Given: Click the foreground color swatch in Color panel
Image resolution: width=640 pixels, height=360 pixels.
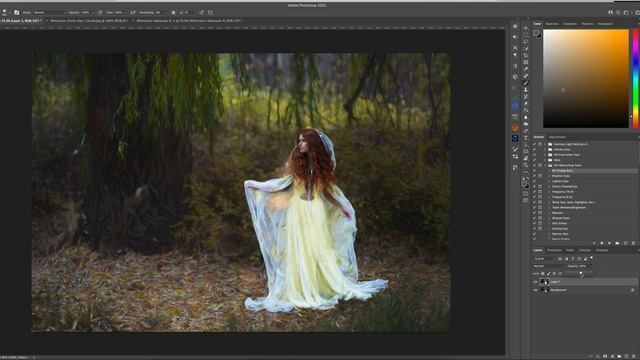Looking at the screenshot, I should tap(536, 33).
